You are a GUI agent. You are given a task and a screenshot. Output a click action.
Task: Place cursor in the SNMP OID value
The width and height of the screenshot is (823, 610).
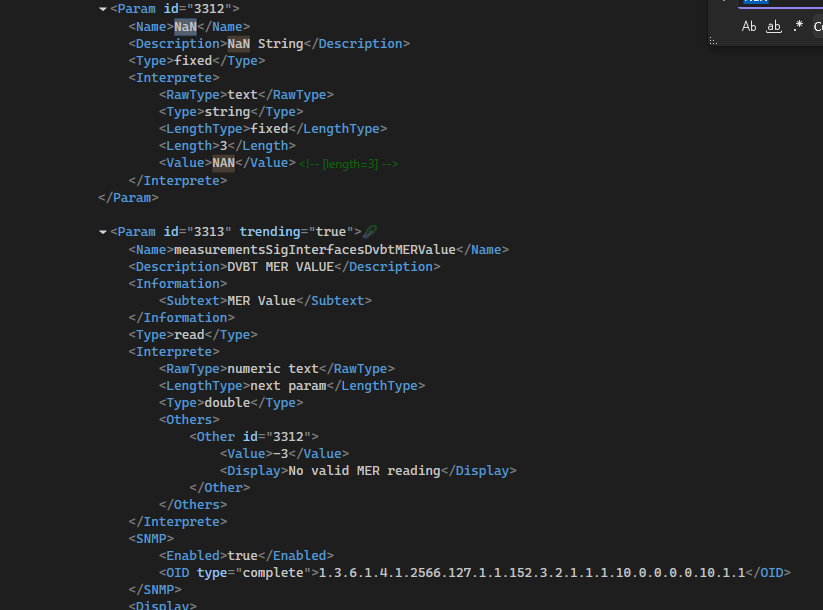click(531, 573)
